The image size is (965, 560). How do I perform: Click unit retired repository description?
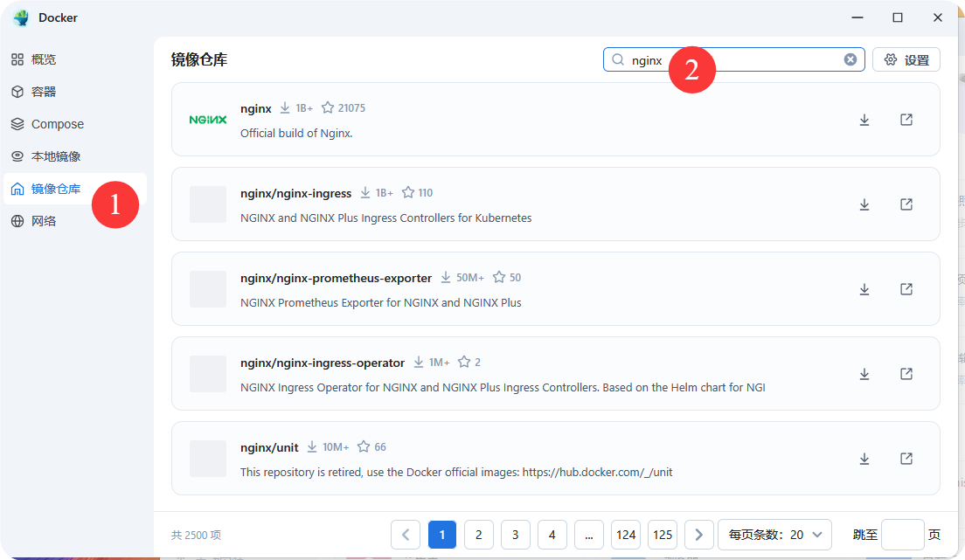click(x=456, y=473)
